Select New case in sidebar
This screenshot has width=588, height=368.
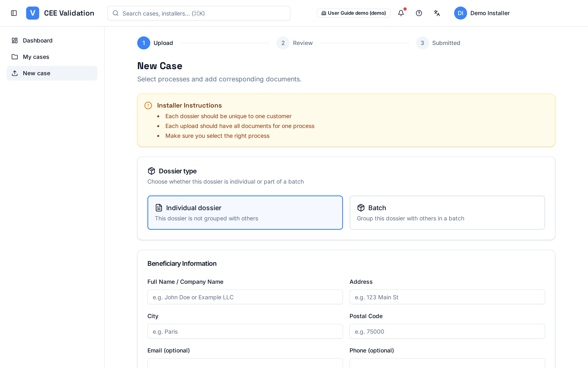pyautogui.click(x=52, y=73)
